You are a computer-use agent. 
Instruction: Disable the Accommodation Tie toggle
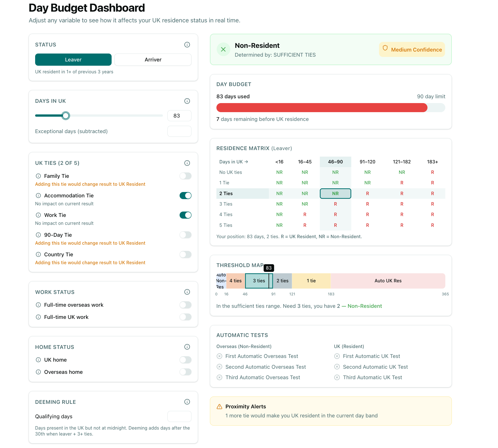[185, 195]
